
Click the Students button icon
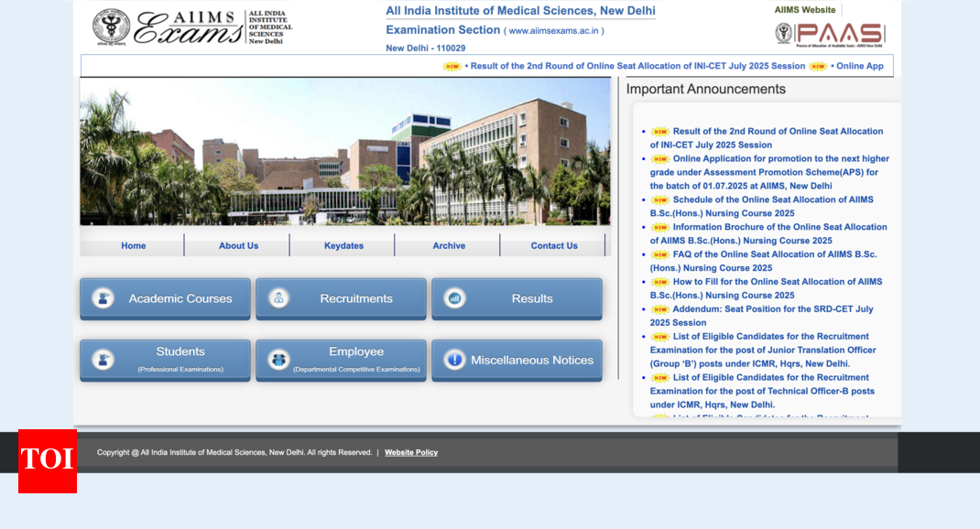coord(103,360)
